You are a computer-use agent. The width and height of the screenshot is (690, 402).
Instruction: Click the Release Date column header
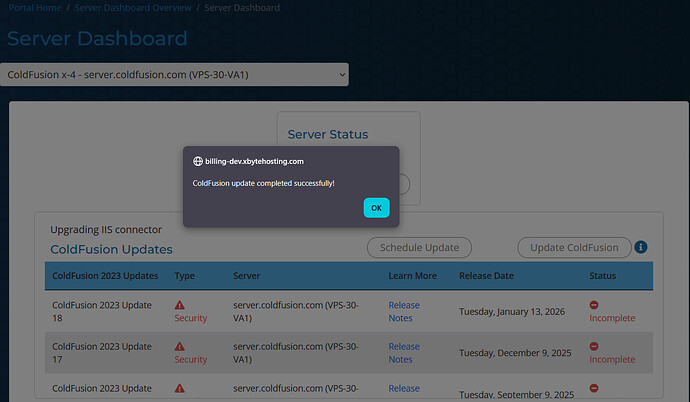486,276
